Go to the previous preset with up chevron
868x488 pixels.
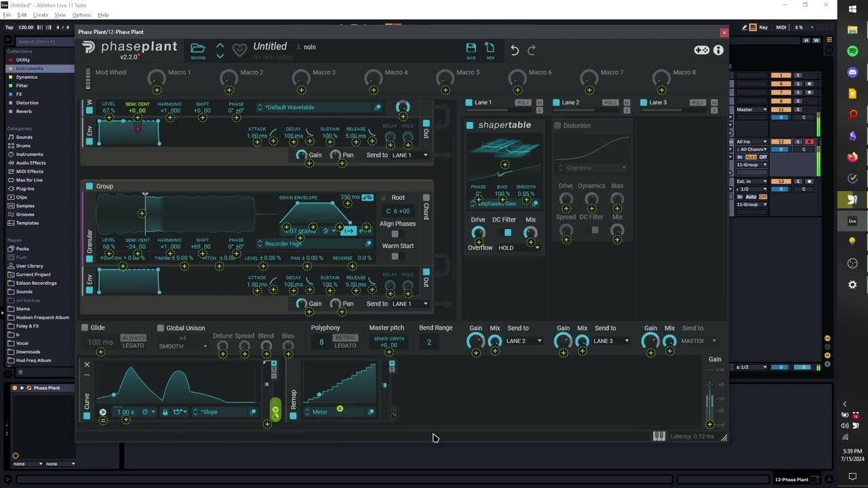tap(220, 45)
